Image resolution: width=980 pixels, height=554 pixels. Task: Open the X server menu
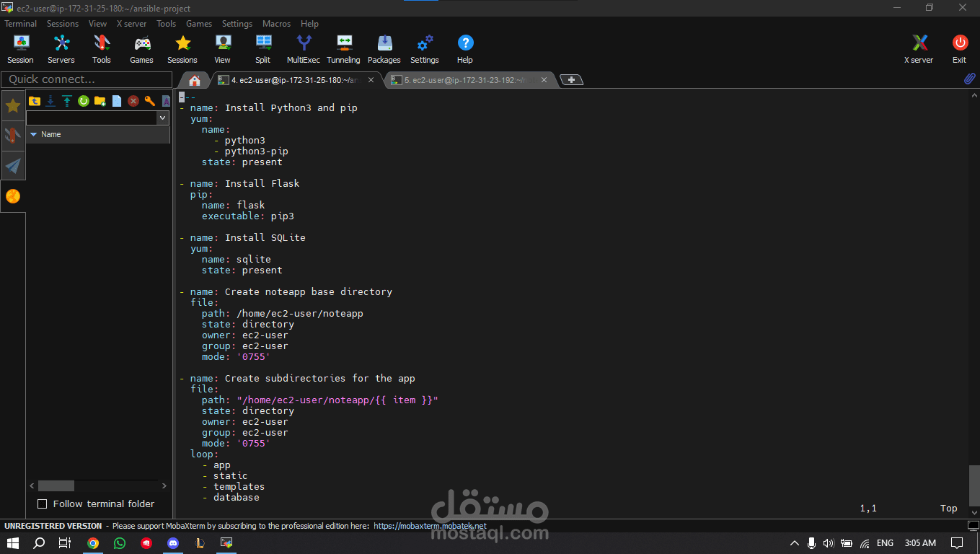(131, 24)
